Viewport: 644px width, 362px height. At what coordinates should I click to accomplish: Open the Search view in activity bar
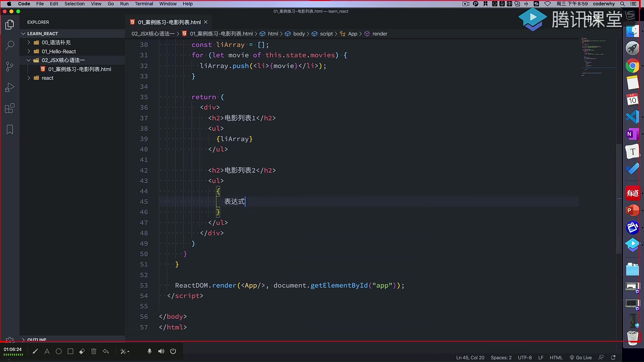pyautogui.click(x=10, y=45)
